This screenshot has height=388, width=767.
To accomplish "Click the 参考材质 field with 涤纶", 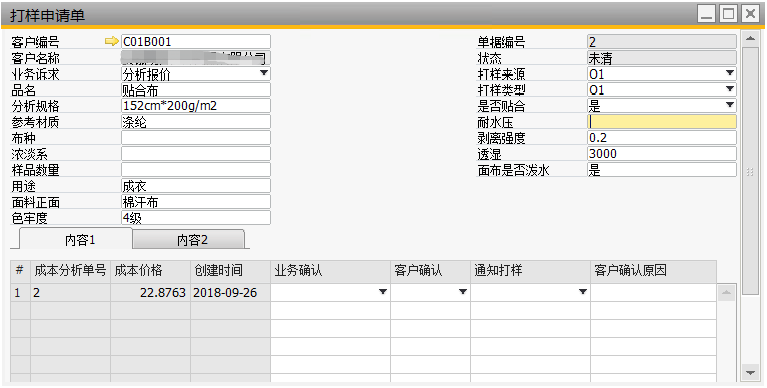I will click(x=196, y=122).
